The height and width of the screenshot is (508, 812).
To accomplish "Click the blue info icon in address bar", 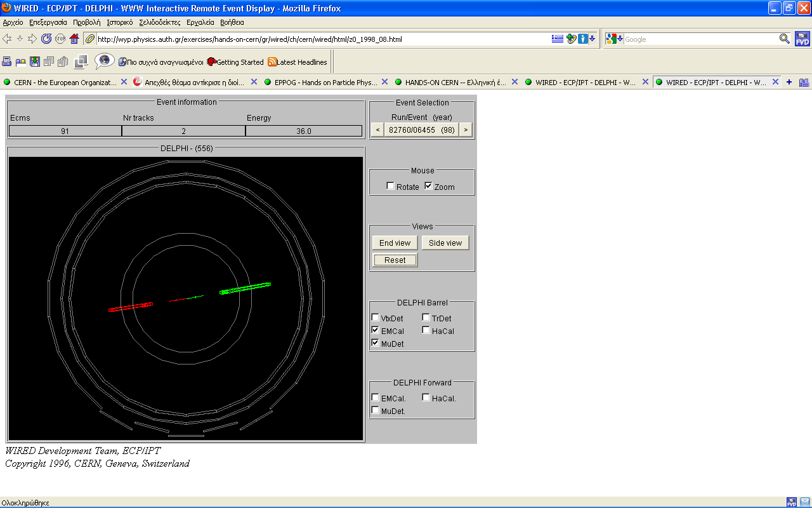I will pos(582,39).
